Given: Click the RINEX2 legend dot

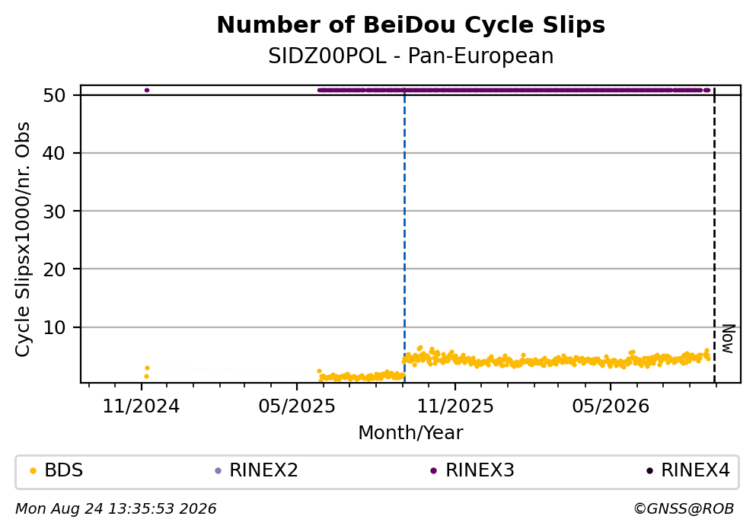Looking at the screenshot, I should coord(218,471).
